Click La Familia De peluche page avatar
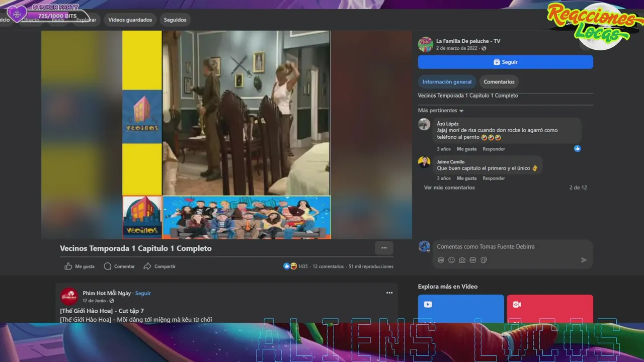Image resolution: width=644 pixels, height=362 pixels. click(x=426, y=44)
